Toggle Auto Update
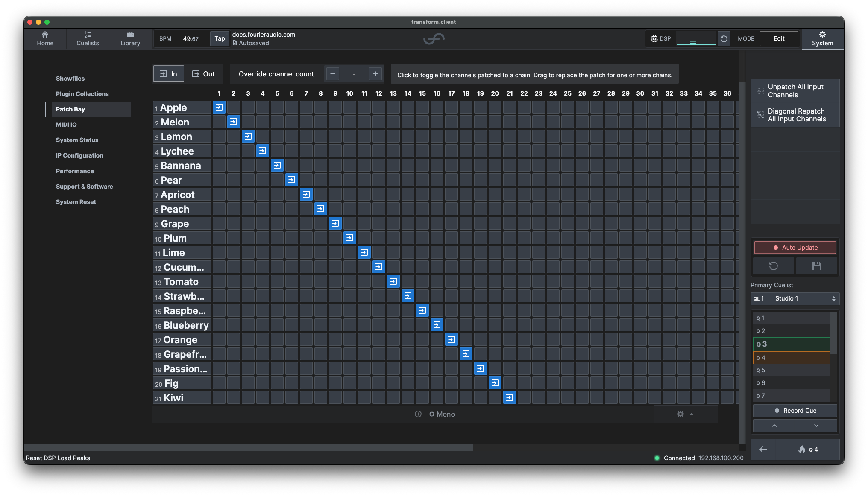The height and width of the screenshot is (496, 868). point(795,248)
